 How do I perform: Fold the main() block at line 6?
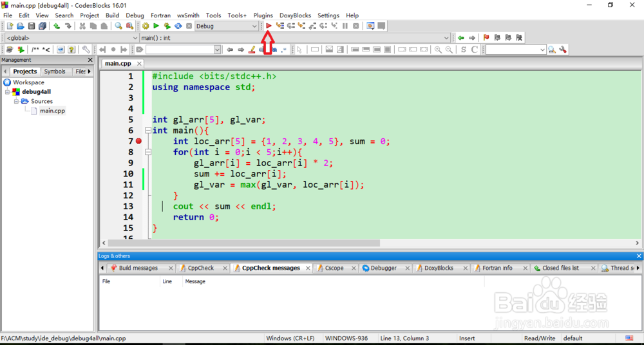pos(148,131)
